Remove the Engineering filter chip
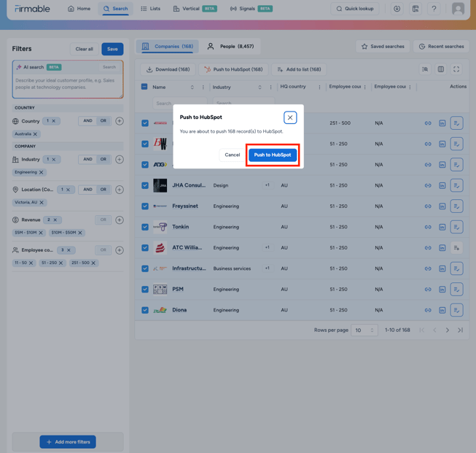The image size is (476, 453). (x=42, y=172)
